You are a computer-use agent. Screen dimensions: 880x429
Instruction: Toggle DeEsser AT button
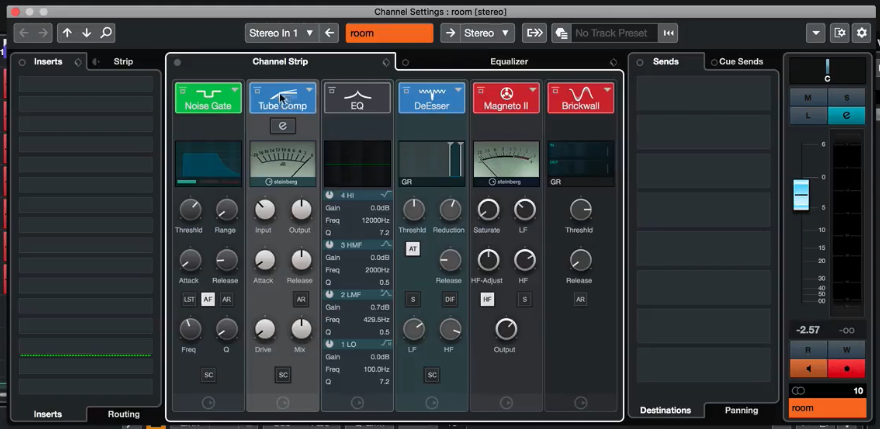(x=412, y=249)
